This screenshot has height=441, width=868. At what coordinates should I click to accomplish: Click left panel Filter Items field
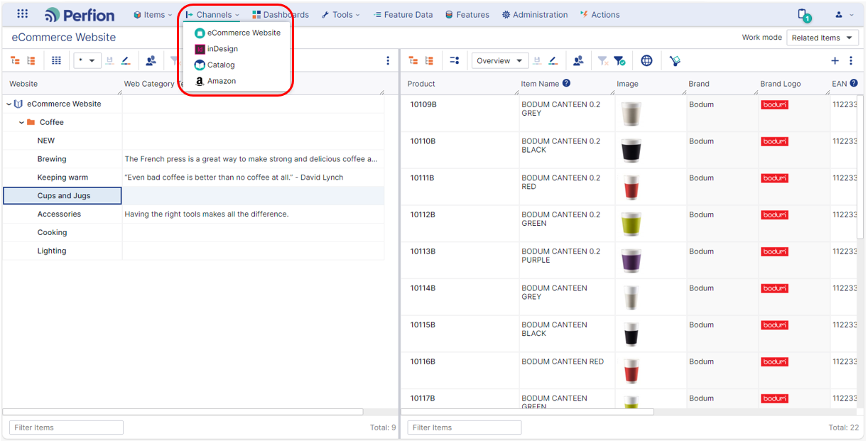tap(66, 428)
